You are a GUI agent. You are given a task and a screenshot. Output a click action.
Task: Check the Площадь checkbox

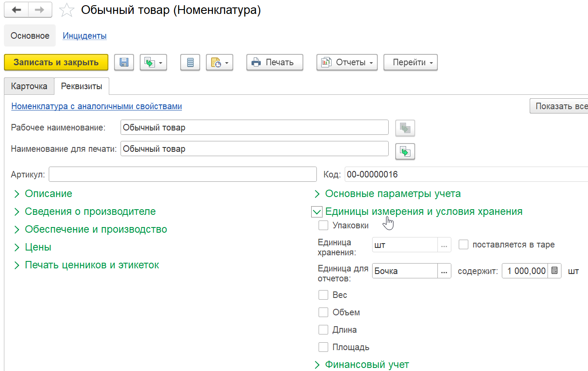point(323,347)
